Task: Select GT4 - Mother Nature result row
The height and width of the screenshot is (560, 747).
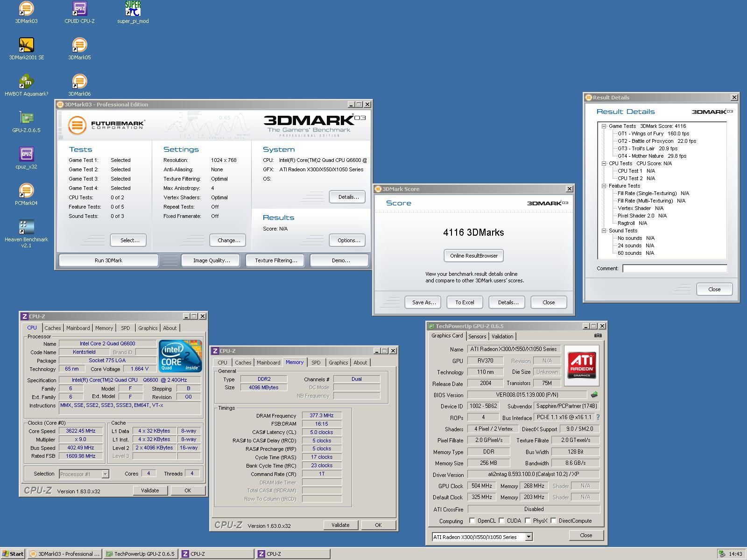Action: [652, 156]
